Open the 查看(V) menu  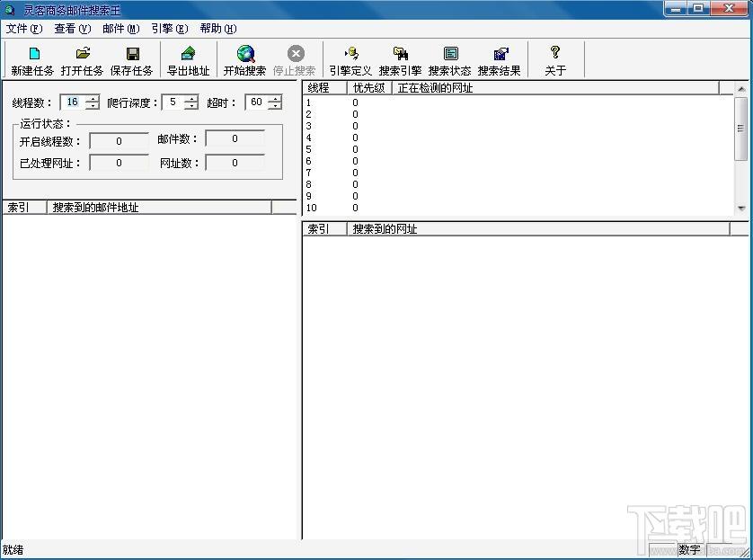point(73,29)
